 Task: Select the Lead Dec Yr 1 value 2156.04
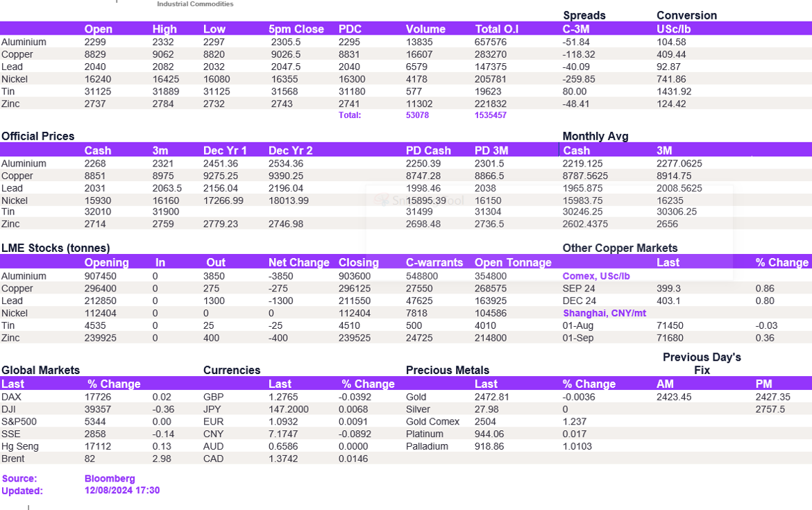(221, 189)
